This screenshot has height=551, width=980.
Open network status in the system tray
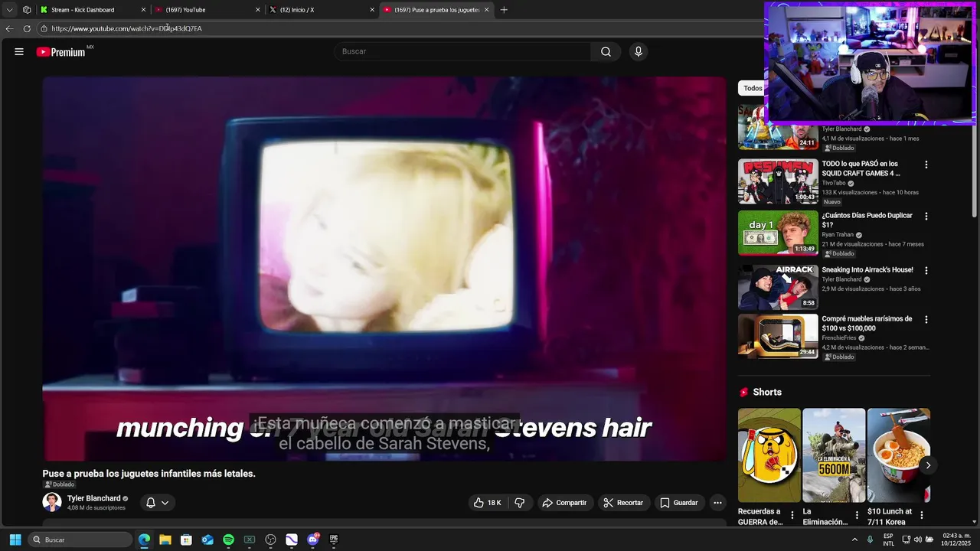pos(906,540)
